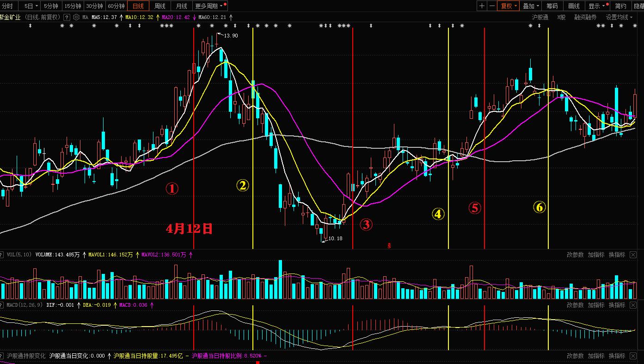Select the 60分钟 period tab
Viewport: 644px width, 364px height.
click(116, 6)
